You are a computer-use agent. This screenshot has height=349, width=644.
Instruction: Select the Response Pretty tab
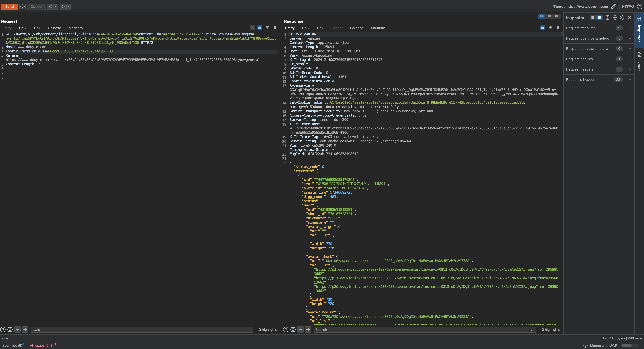(290, 28)
